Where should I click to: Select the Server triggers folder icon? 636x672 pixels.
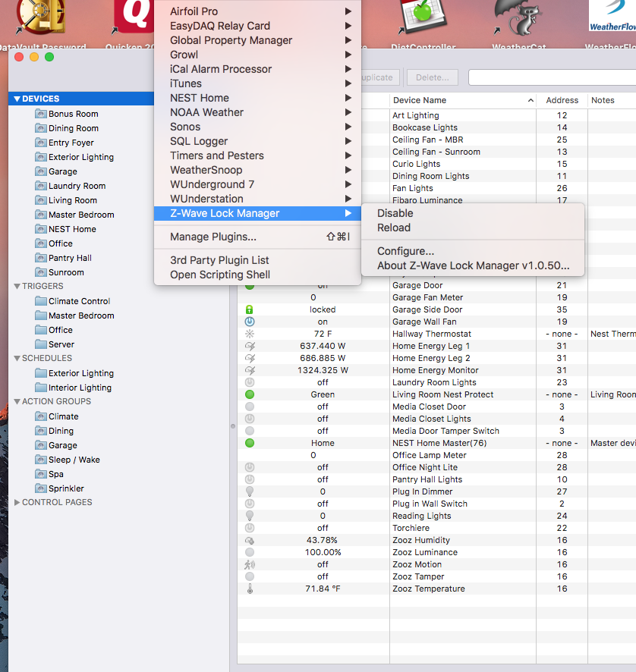point(41,344)
